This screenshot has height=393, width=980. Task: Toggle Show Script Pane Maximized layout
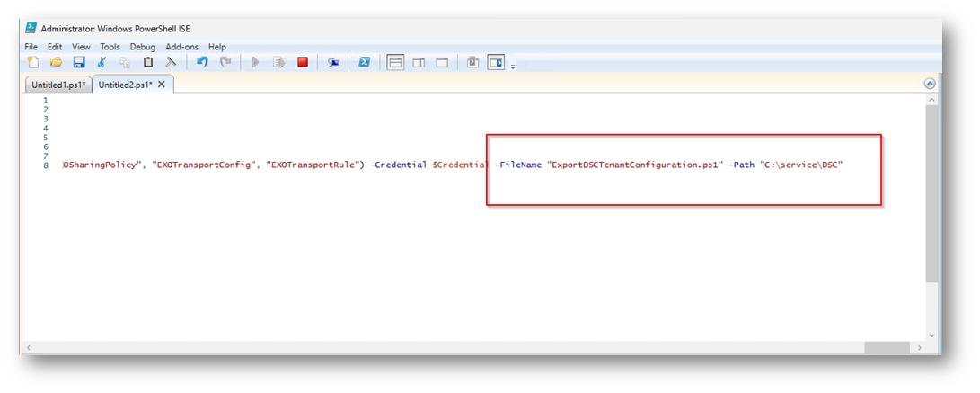(442, 62)
